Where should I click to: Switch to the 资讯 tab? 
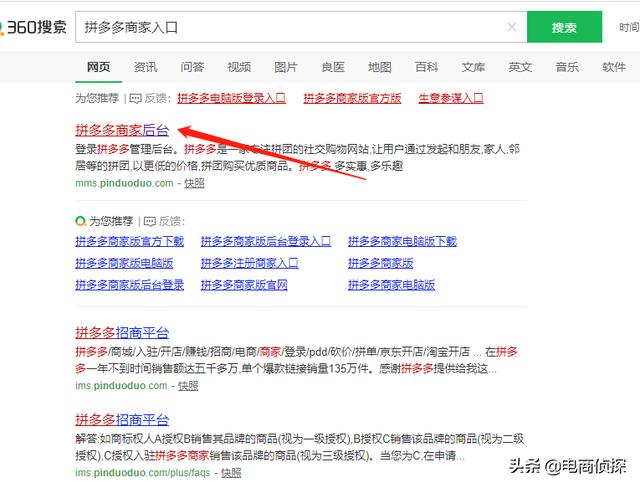click(145, 67)
